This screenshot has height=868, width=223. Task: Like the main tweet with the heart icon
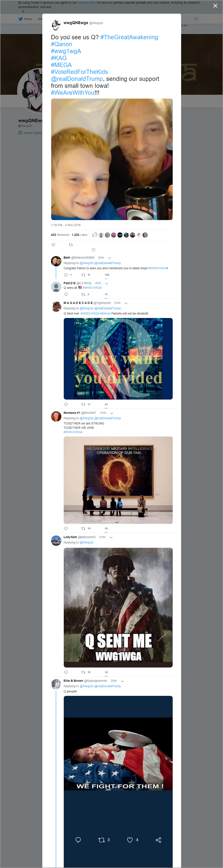point(93,250)
